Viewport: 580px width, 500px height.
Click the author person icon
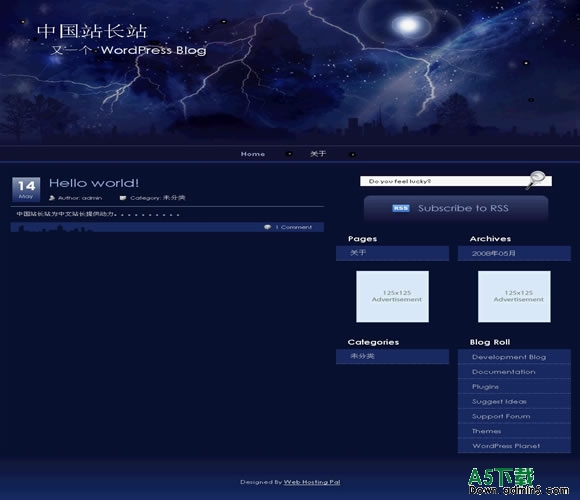(x=52, y=198)
